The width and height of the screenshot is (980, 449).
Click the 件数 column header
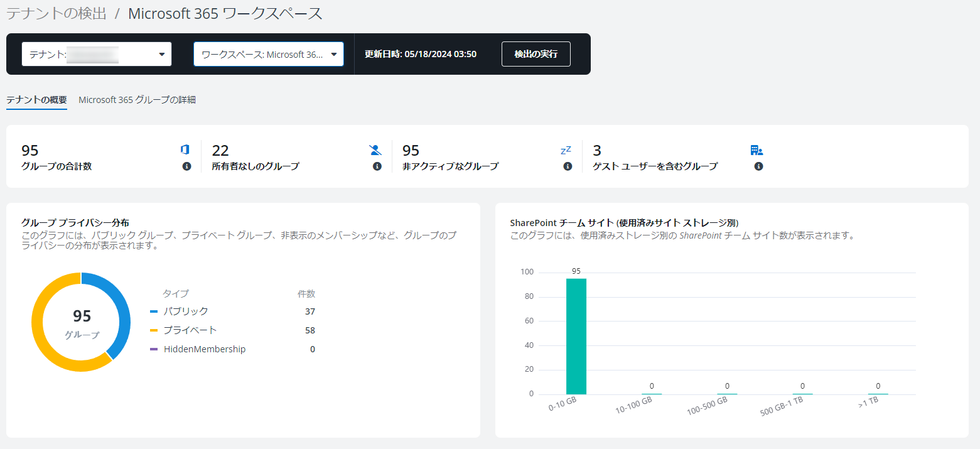(306, 293)
